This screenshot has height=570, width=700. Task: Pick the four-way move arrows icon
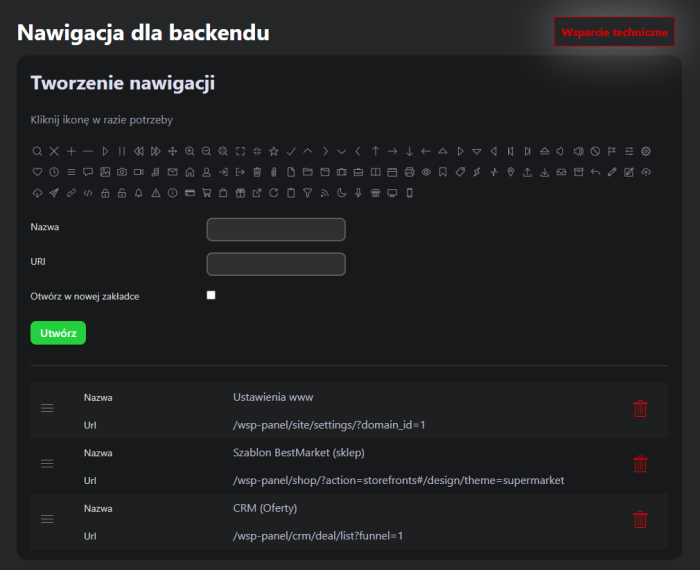(172, 151)
